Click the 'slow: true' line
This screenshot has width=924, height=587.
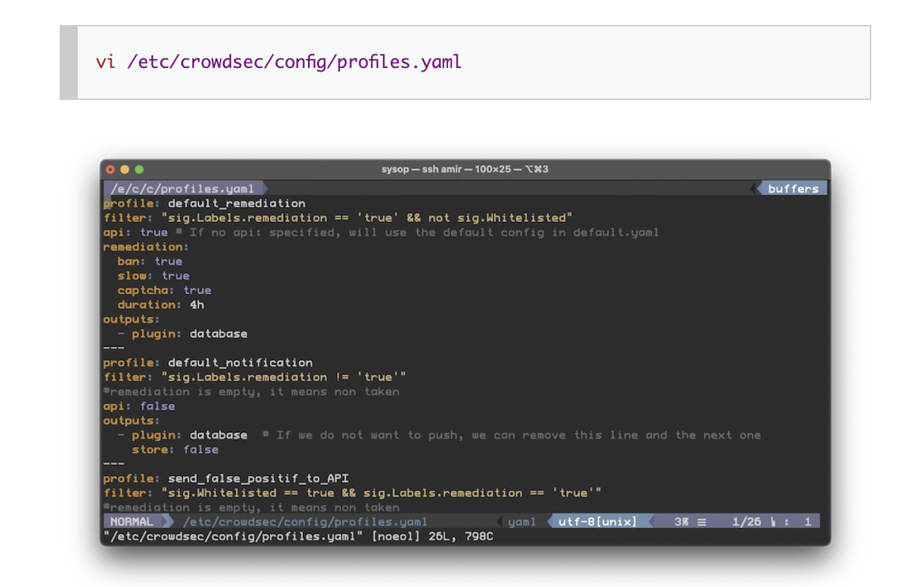click(153, 275)
